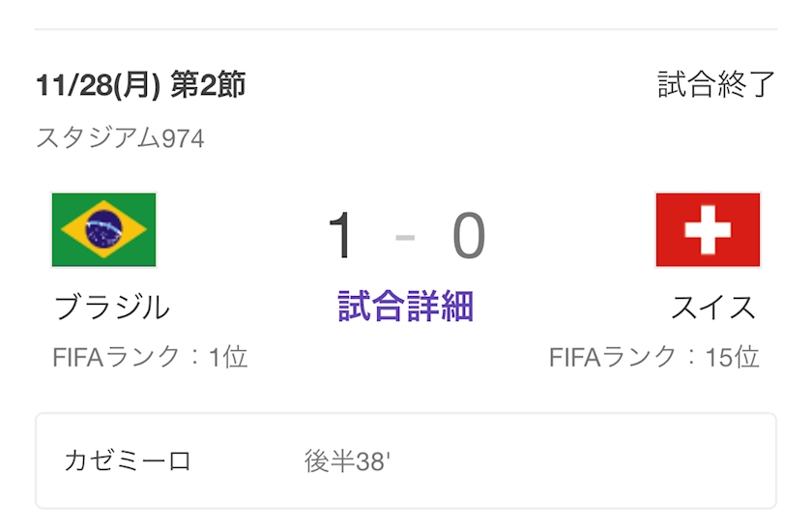
Task: Click Brazil's score number 1
Action: coord(341,236)
